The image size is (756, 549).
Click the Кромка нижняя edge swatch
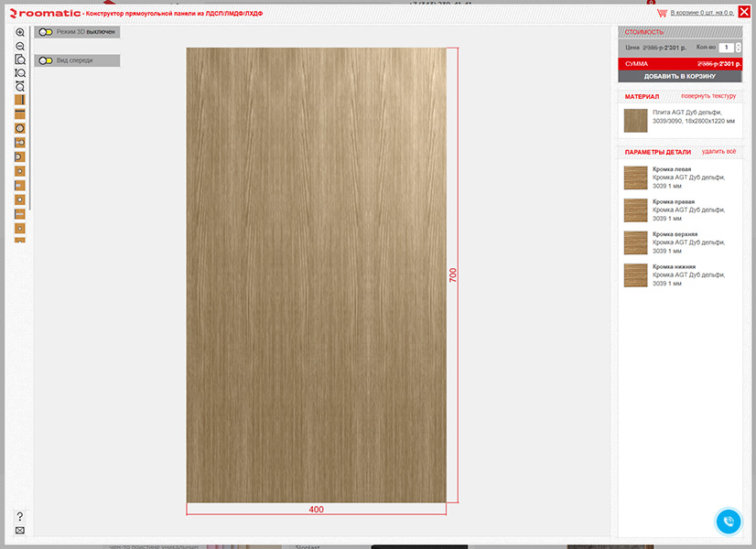pyautogui.click(x=635, y=275)
